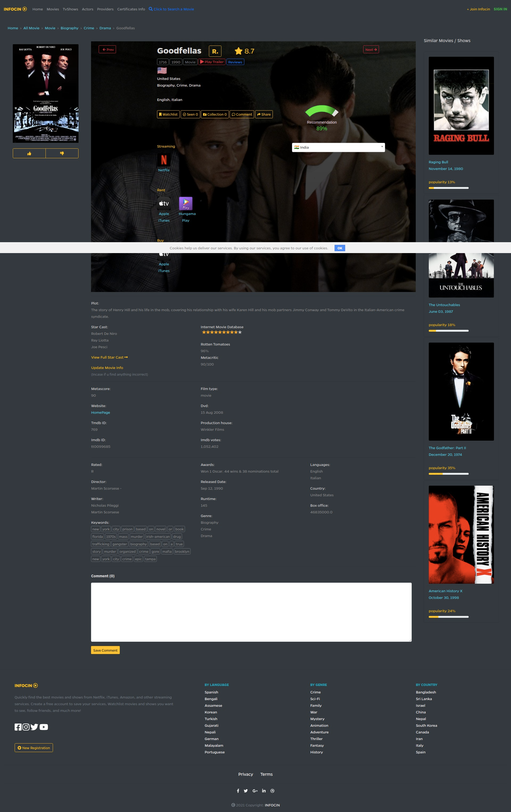The width and height of the screenshot is (511, 812).
Task: Click the recommendation gauge meter
Action: pos(322,111)
